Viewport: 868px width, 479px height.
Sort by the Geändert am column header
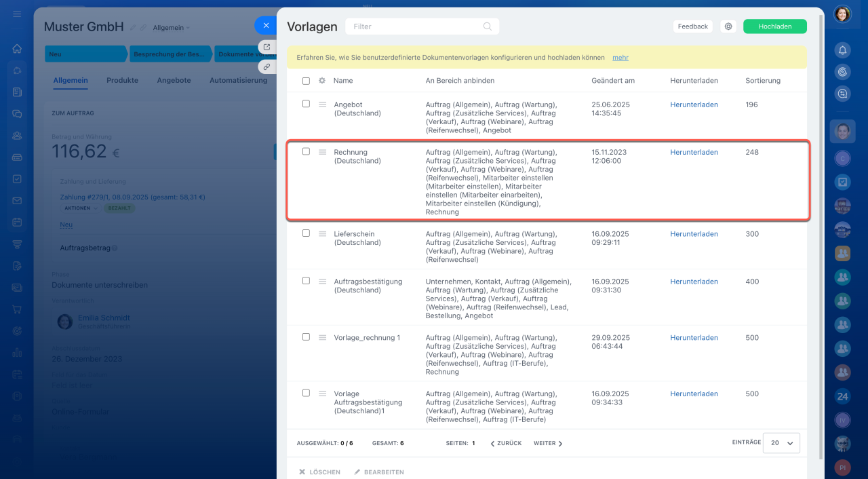point(613,80)
